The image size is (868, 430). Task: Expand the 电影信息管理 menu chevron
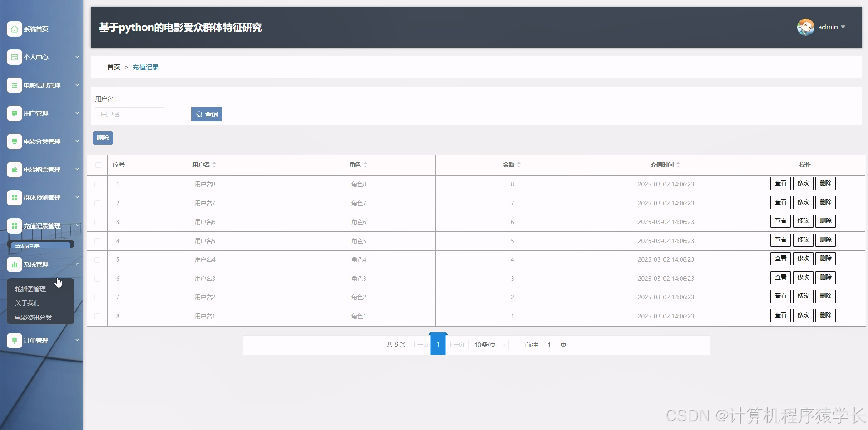click(77, 85)
